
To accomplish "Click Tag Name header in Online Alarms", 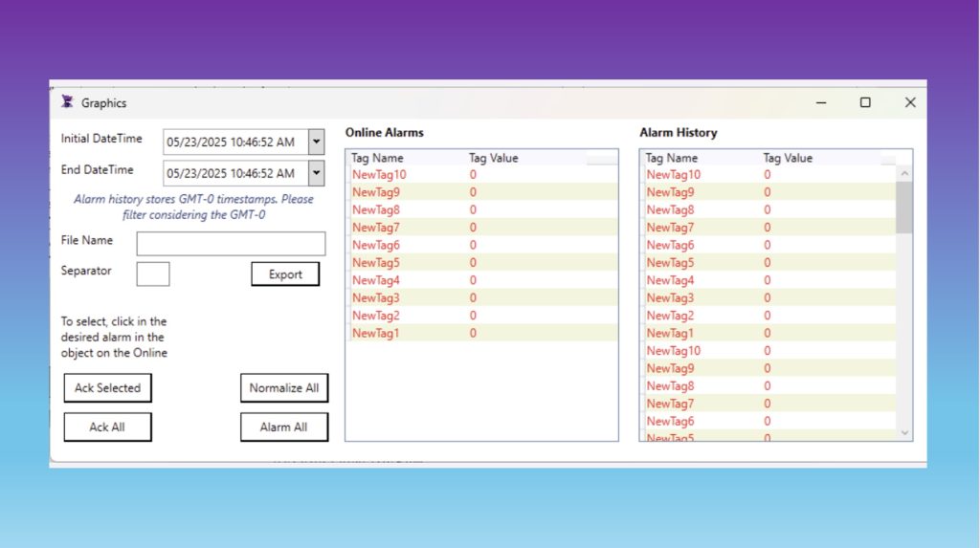I will click(377, 158).
